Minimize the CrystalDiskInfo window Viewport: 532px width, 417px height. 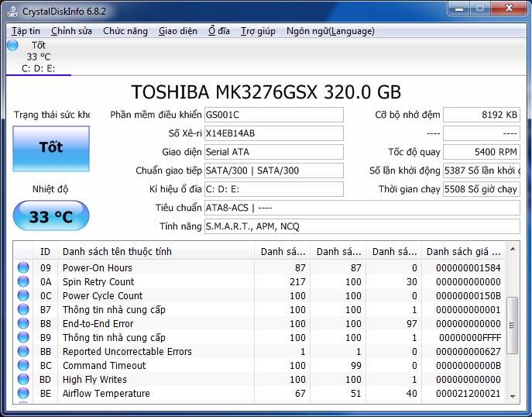click(459, 9)
